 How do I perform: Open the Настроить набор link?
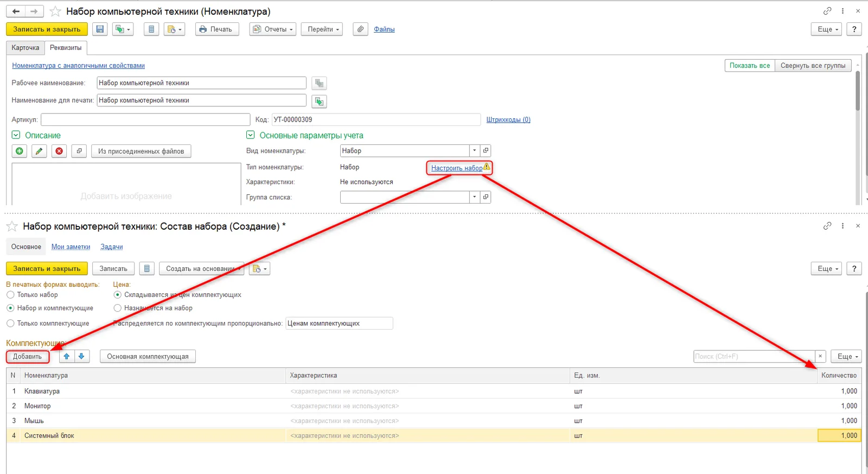click(x=457, y=168)
